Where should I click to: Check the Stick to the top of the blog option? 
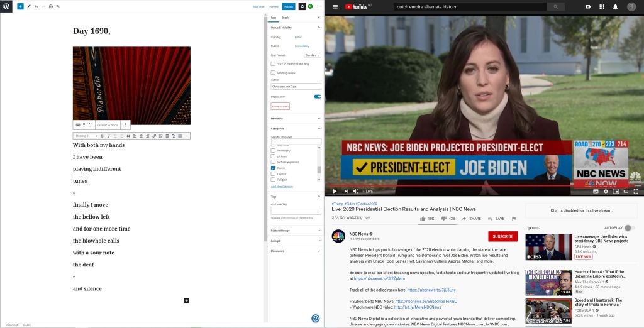(273, 63)
